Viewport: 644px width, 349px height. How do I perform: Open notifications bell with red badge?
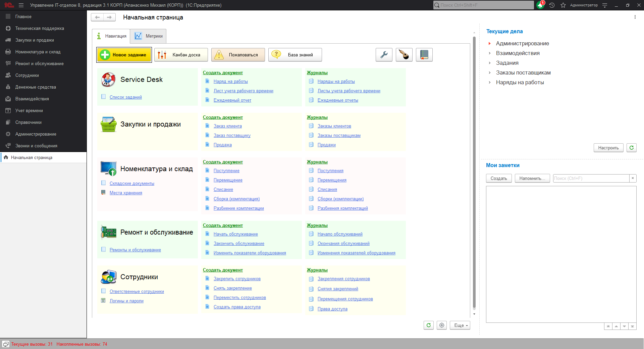[540, 5]
